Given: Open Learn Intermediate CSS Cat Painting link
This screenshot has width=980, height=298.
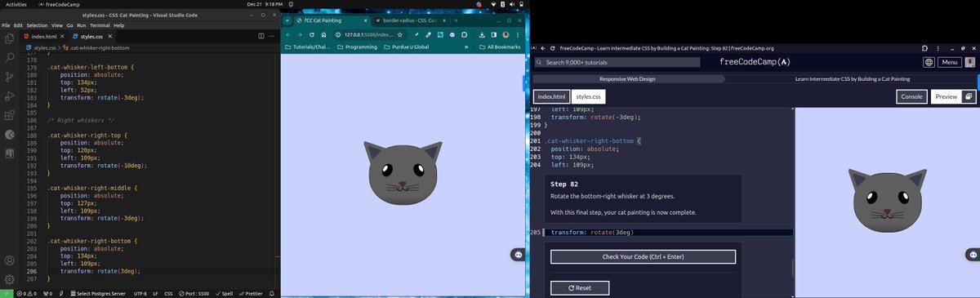Looking at the screenshot, I should point(852,78).
